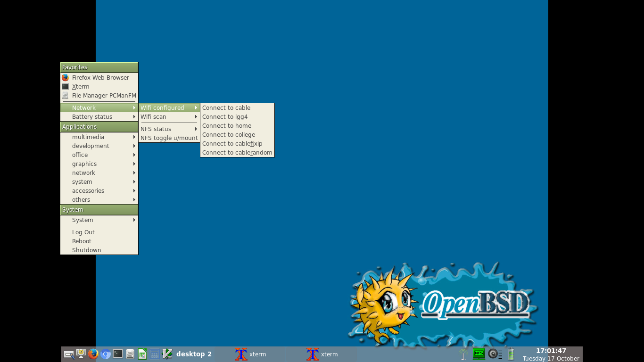Choose 'Connect to cablefixip'

point(237,144)
